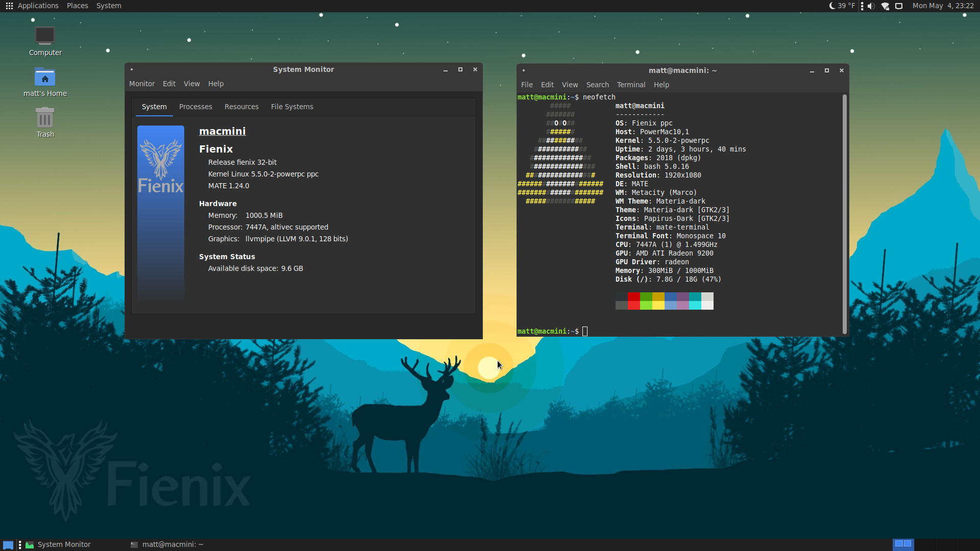The height and width of the screenshot is (551, 980).
Task: Open the Places menu
Action: click(x=77, y=6)
